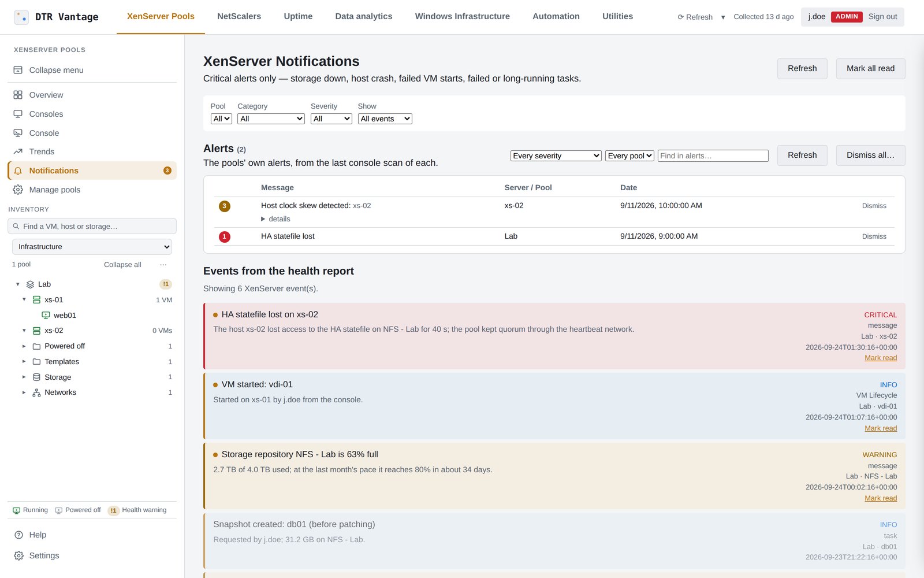
Task: Click the Consoles monitor icon
Action: click(18, 114)
